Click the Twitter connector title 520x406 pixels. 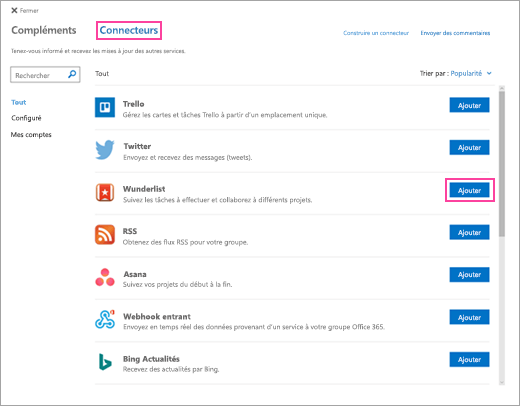(x=137, y=146)
